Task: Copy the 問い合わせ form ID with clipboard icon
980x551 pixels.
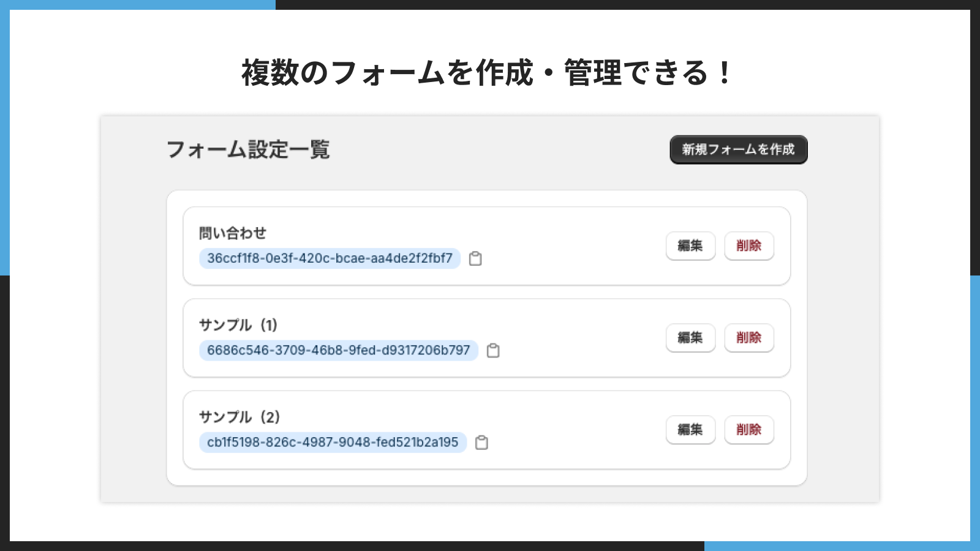Action: click(x=475, y=258)
